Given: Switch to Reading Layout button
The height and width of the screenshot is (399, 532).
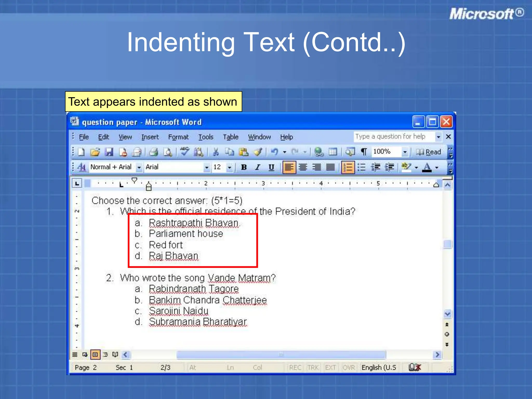Looking at the screenshot, I should click(115, 354).
